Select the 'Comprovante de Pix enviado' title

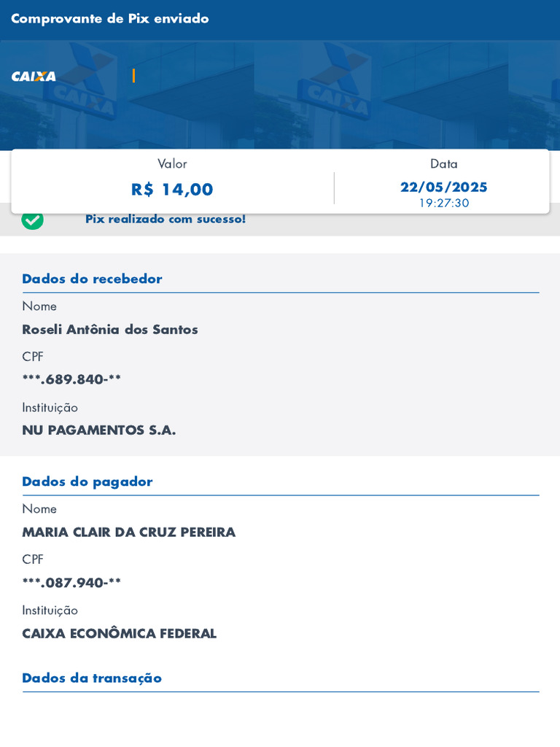point(110,19)
